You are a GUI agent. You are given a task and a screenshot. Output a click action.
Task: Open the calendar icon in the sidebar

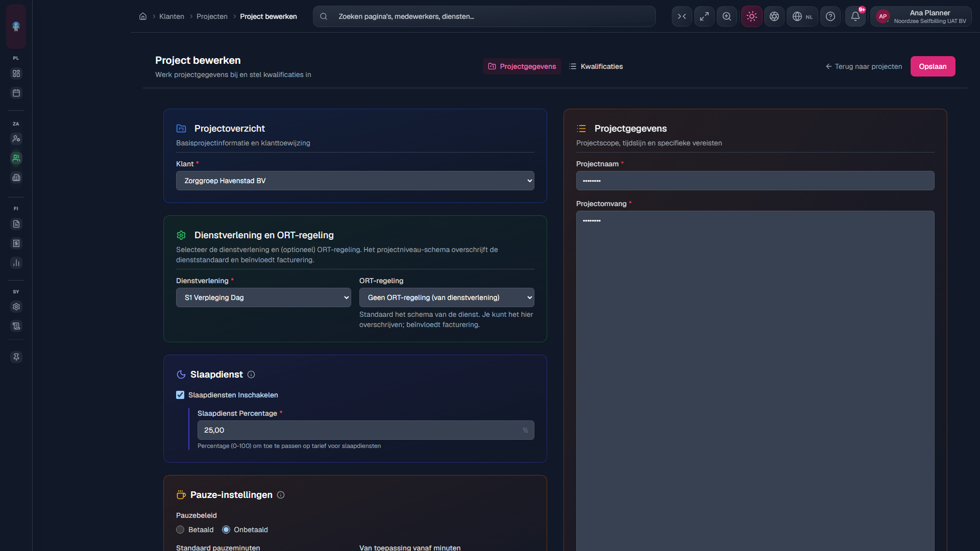(x=16, y=93)
